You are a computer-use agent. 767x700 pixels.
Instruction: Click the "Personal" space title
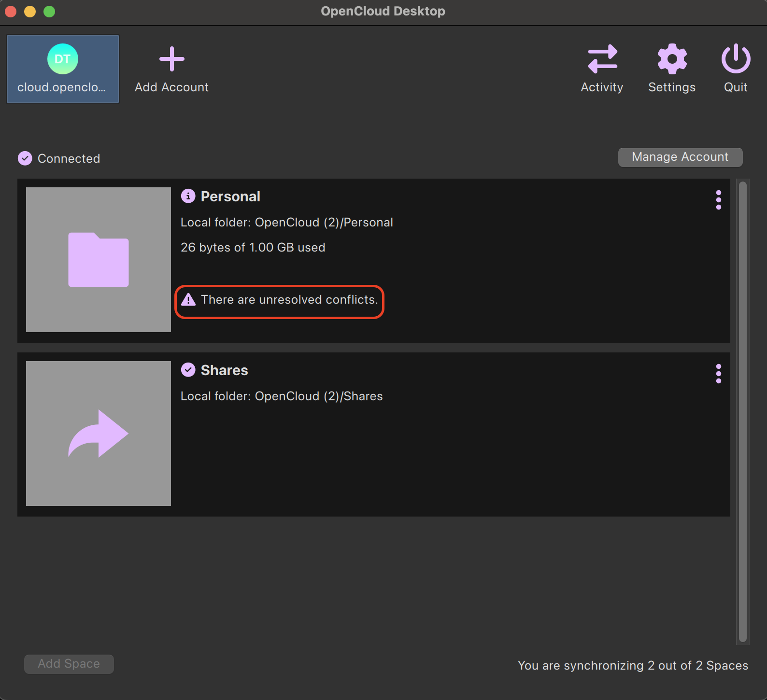(x=230, y=196)
